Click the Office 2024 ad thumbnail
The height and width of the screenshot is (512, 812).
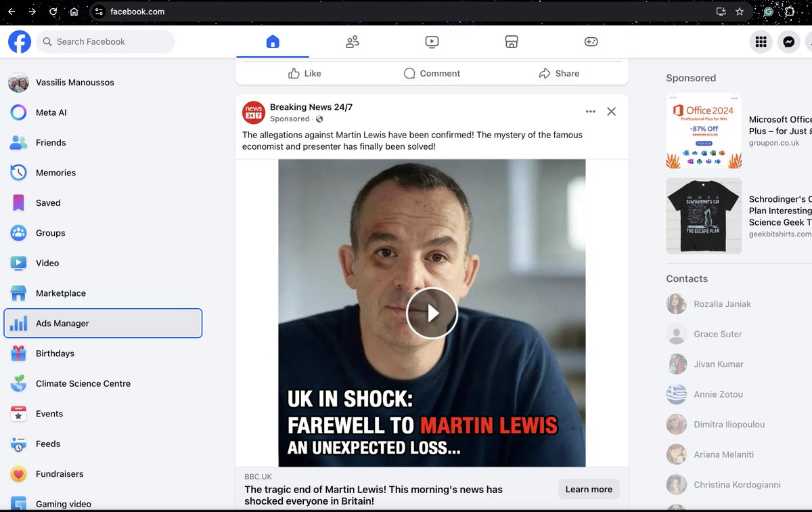(x=704, y=131)
